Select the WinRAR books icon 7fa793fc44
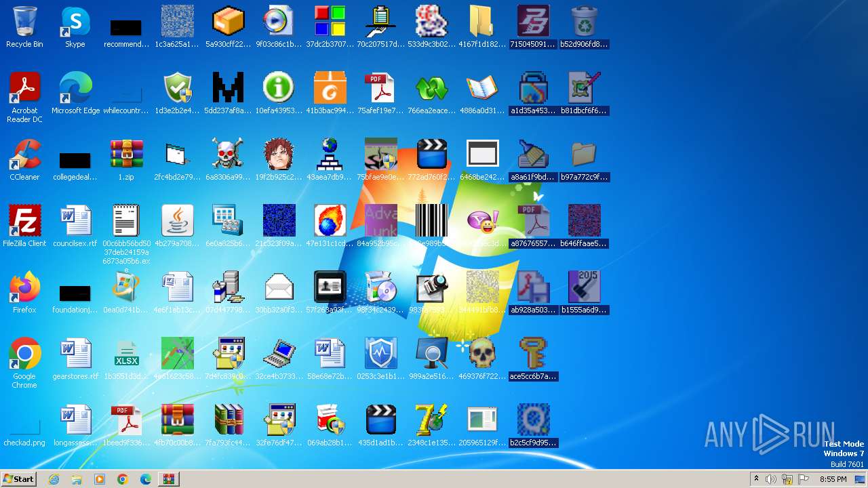This screenshot has width=868, height=488. point(228,426)
